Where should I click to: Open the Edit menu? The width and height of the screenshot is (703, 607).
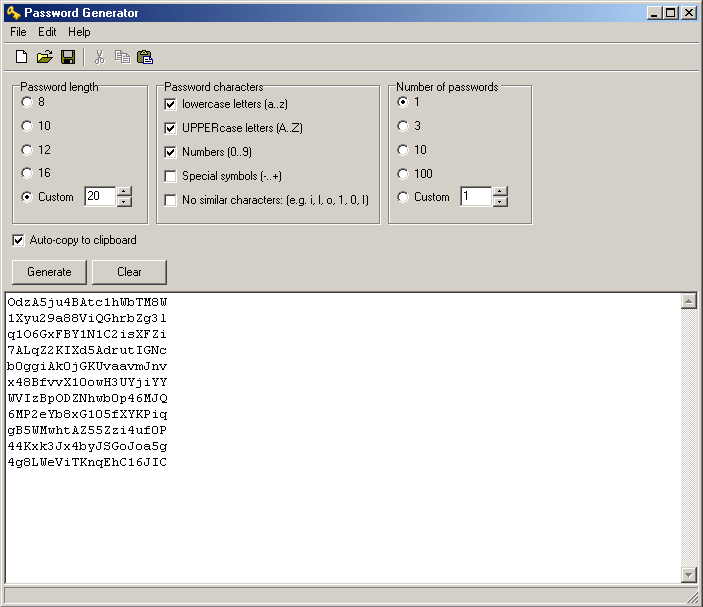[x=47, y=32]
